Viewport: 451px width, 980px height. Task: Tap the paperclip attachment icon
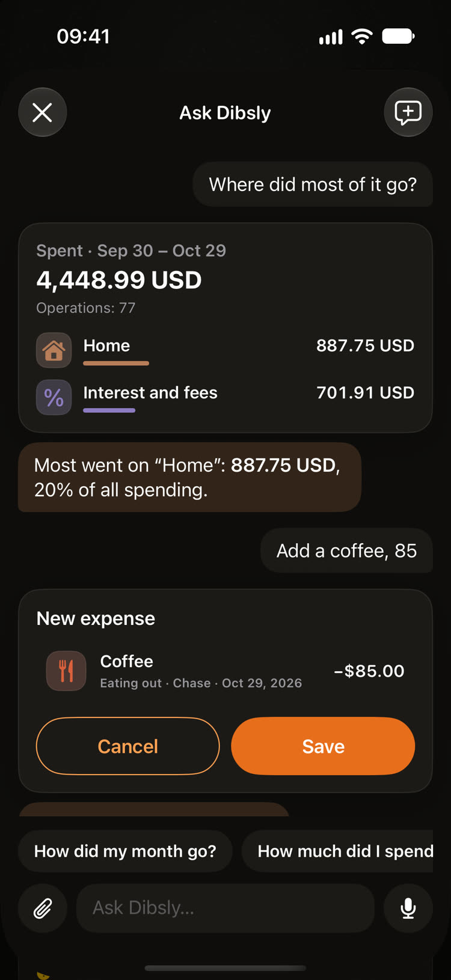[x=43, y=908]
